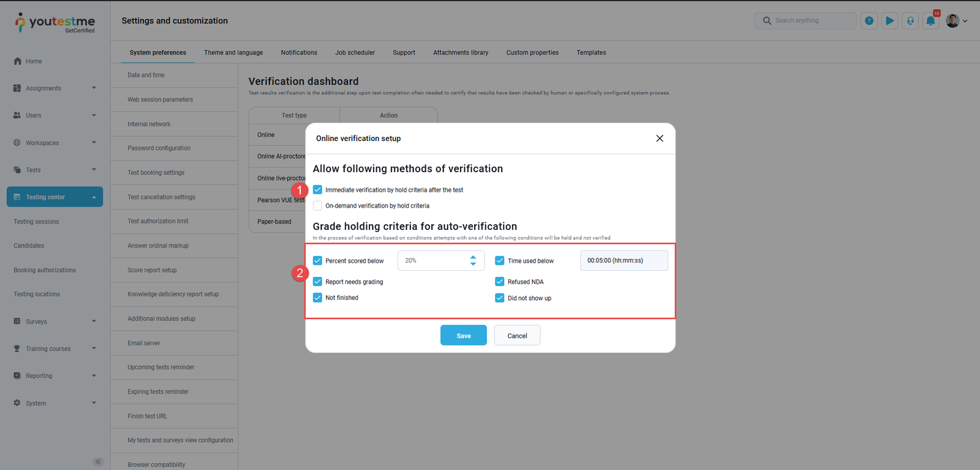Click the Home icon in sidebar

tap(17, 61)
